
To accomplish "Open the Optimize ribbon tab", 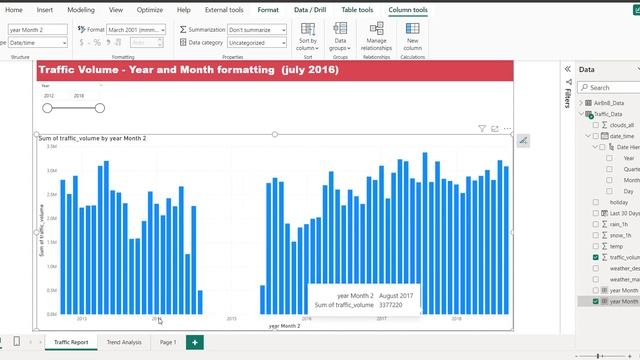I will tap(150, 10).
